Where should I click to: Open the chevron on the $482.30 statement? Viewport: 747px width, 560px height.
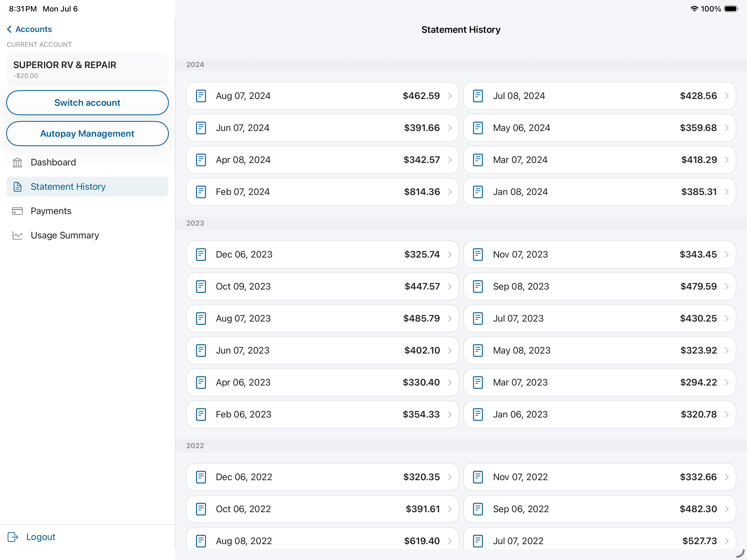point(727,509)
